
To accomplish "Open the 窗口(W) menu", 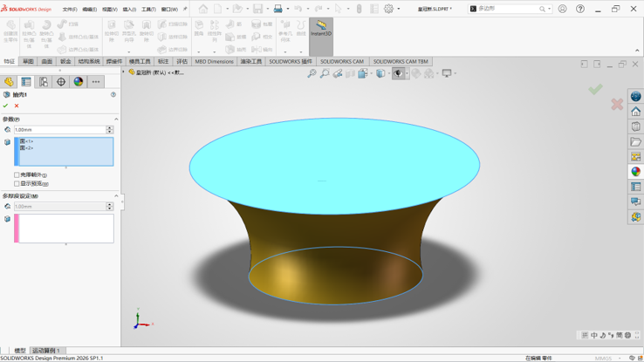I will pos(169,9).
